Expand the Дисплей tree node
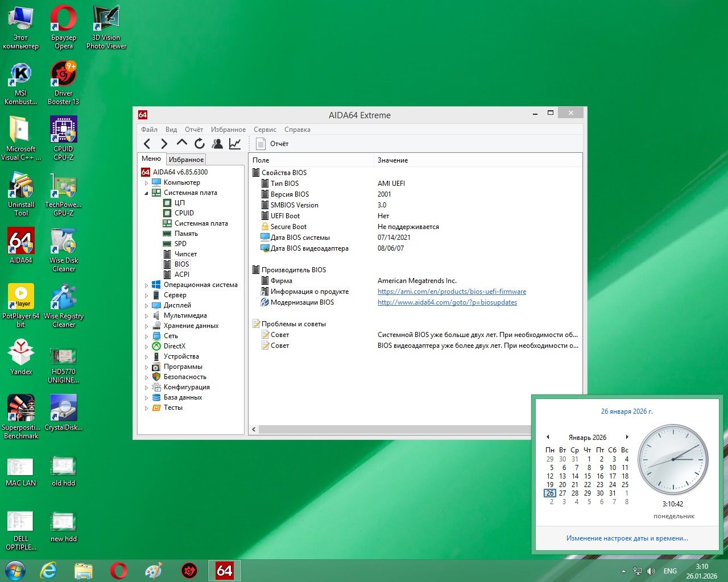 tap(146, 306)
